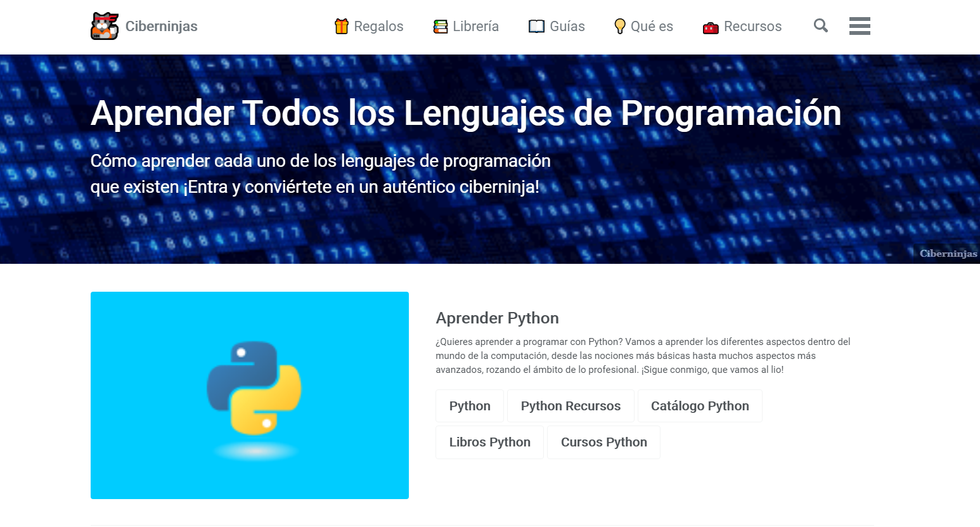
Task: Click the Cursos Python button
Action: 603,442
